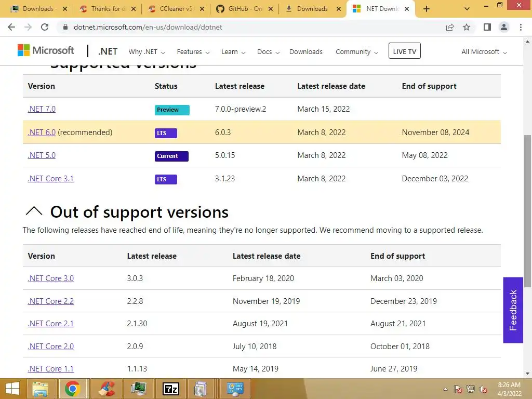Screen dimensions: 532x399
Task: Open the .NET Core 1.1 link
Action: point(50,368)
